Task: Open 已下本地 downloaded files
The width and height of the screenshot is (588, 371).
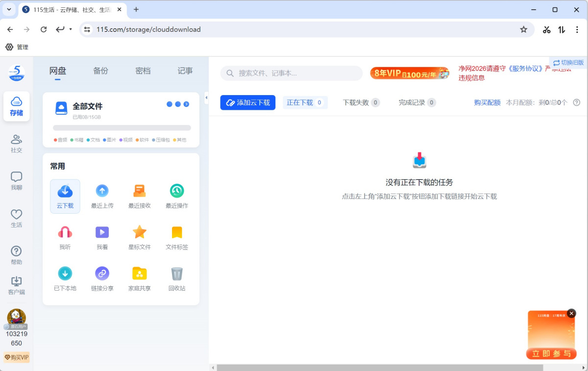Action: (x=65, y=274)
